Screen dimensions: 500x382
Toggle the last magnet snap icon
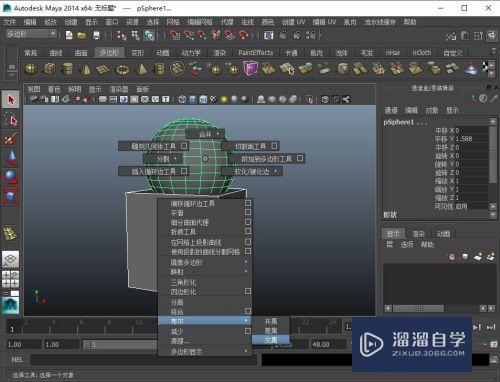click(243, 35)
